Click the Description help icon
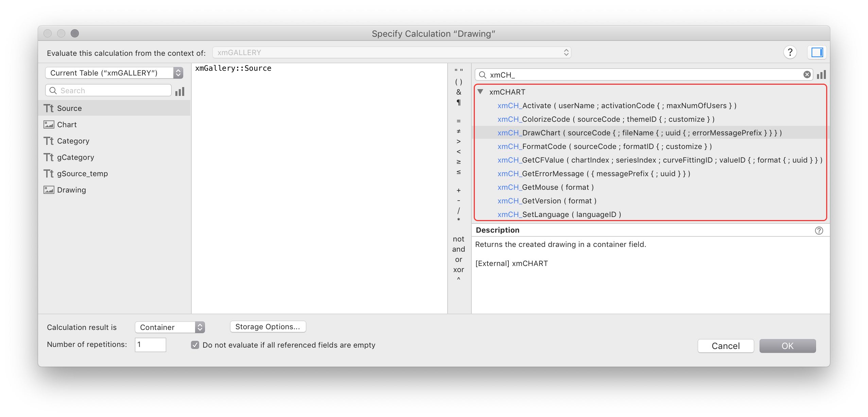This screenshot has height=417, width=868. pyautogui.click(x=819, y=230)
